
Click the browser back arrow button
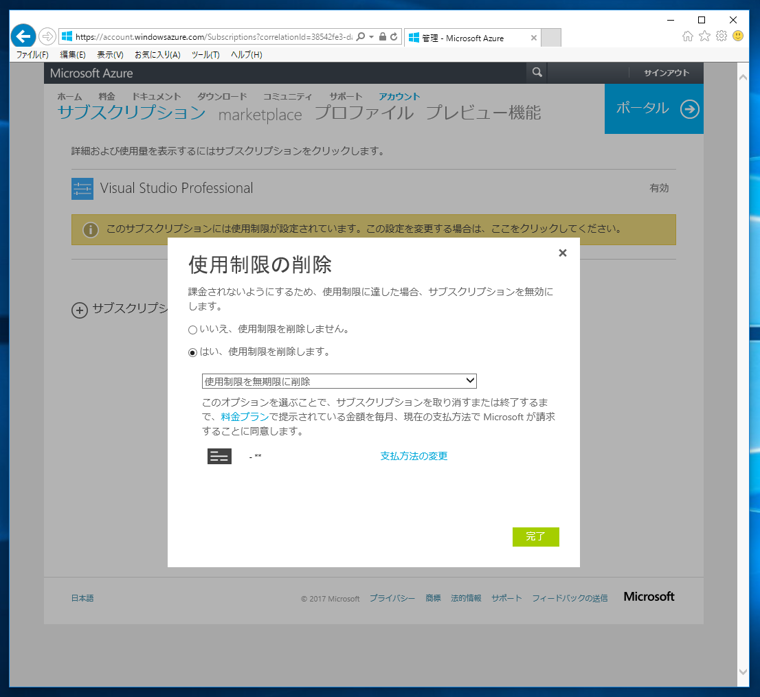[x=23, y=36]
